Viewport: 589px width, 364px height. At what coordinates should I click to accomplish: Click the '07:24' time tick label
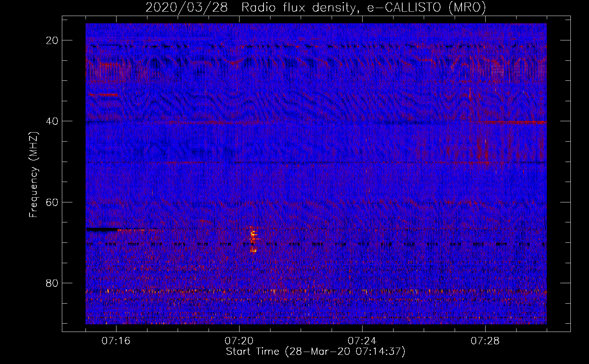click(362, 341)
